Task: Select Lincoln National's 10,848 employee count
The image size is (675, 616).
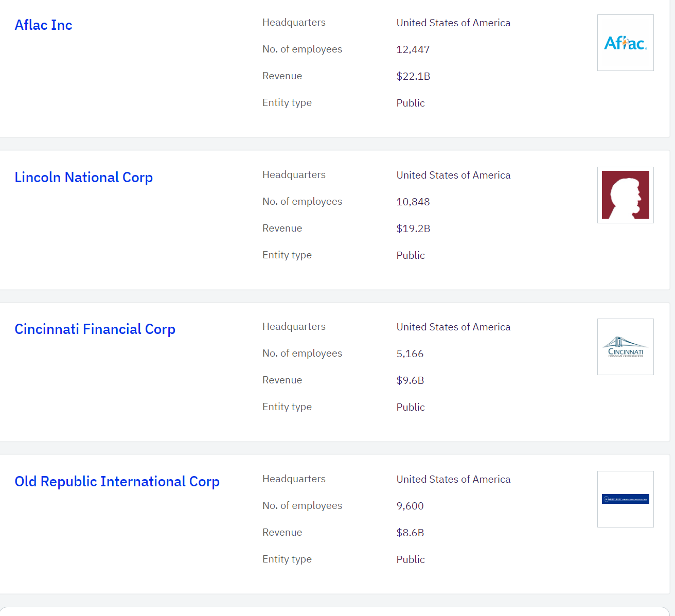Action: pyautogui.click(x=413, y=202)
